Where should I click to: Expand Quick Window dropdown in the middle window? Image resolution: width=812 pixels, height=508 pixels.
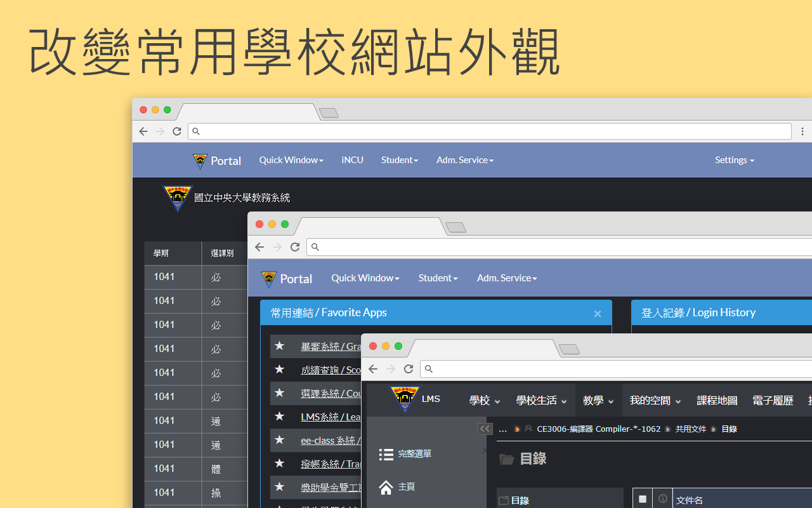tap(365, 278)
